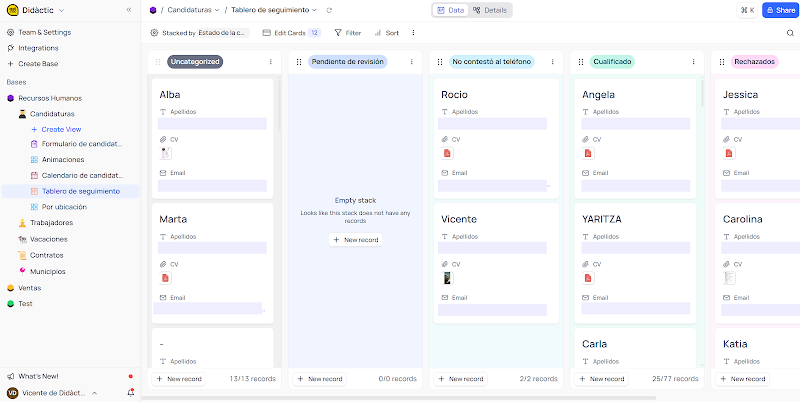The height and width of the screenshot is (402, 800).
Task: Click the horizontal scrollbar at the bottom
Action: coord(398,397)
